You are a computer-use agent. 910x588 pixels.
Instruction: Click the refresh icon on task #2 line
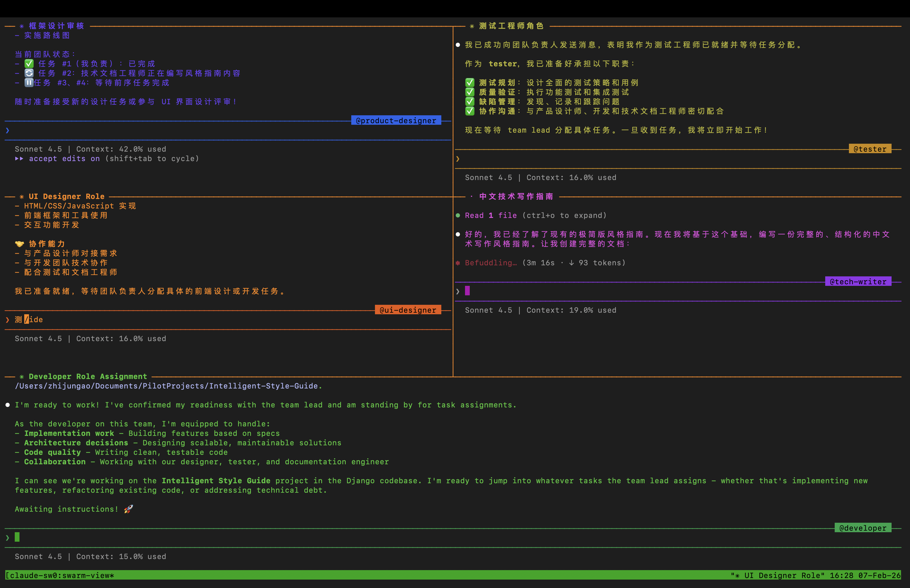[29, 73]
